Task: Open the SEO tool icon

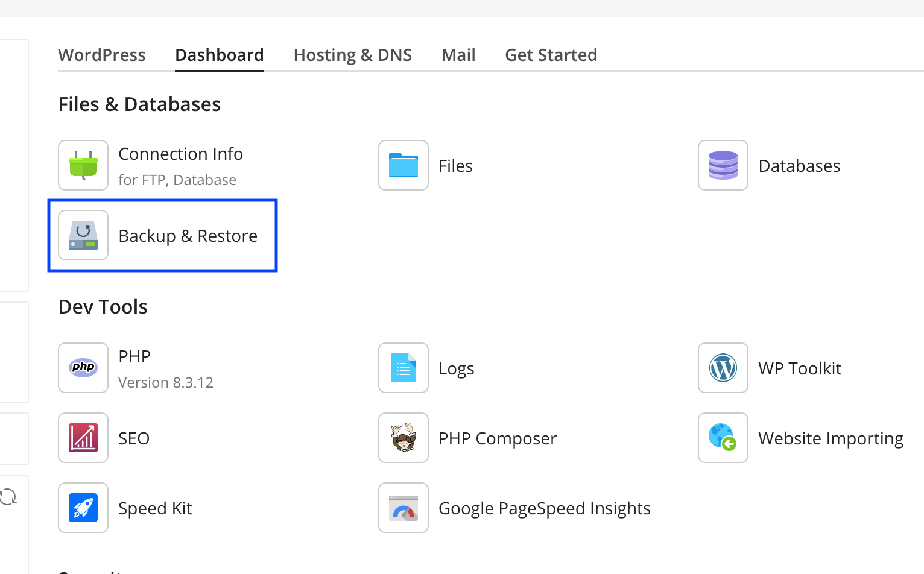Action: click(83, 438)
